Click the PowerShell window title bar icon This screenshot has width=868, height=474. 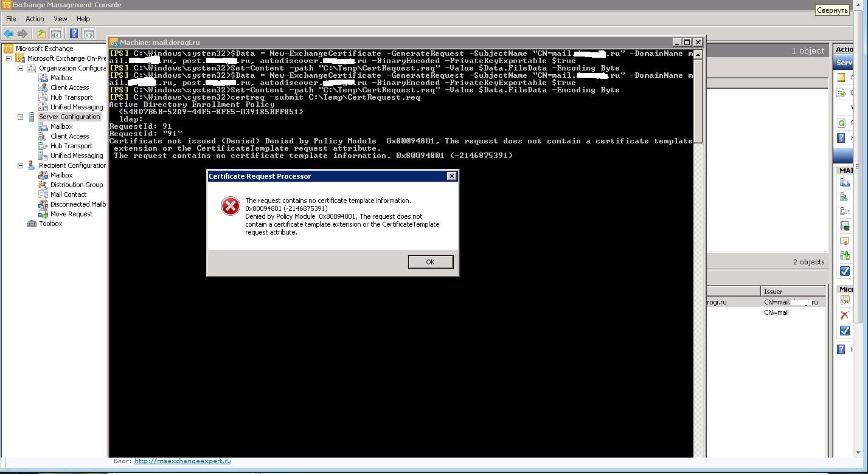(114, 43)
